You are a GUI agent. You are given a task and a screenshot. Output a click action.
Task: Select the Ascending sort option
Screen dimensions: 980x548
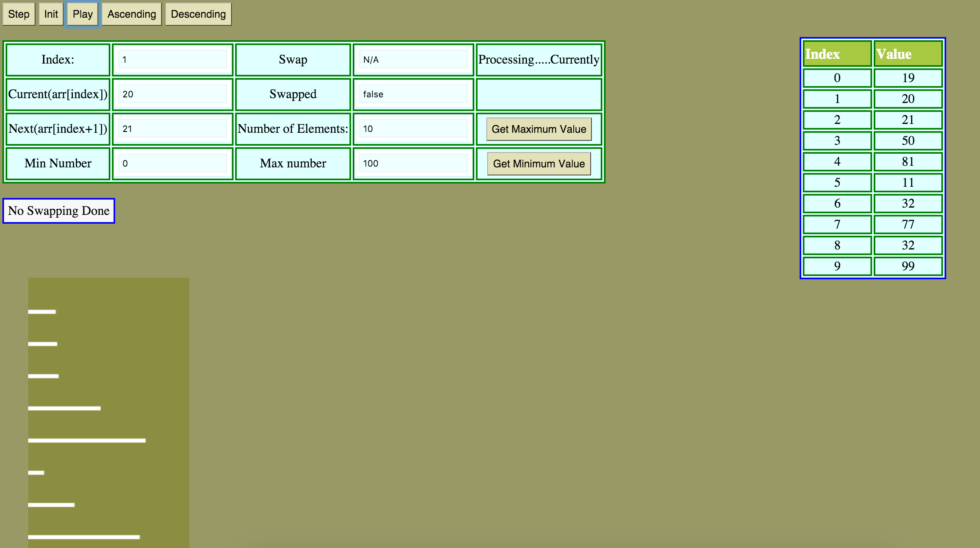coord(131,14)
